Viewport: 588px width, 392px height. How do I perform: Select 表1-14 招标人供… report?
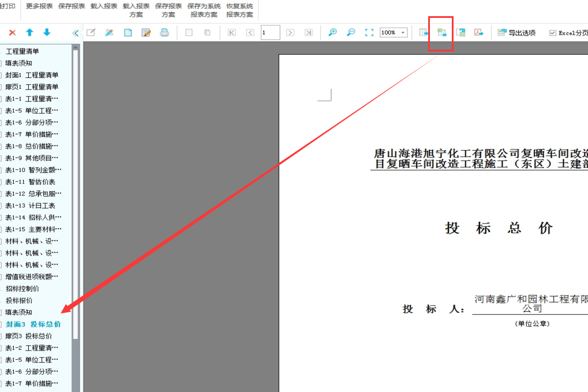33,218
